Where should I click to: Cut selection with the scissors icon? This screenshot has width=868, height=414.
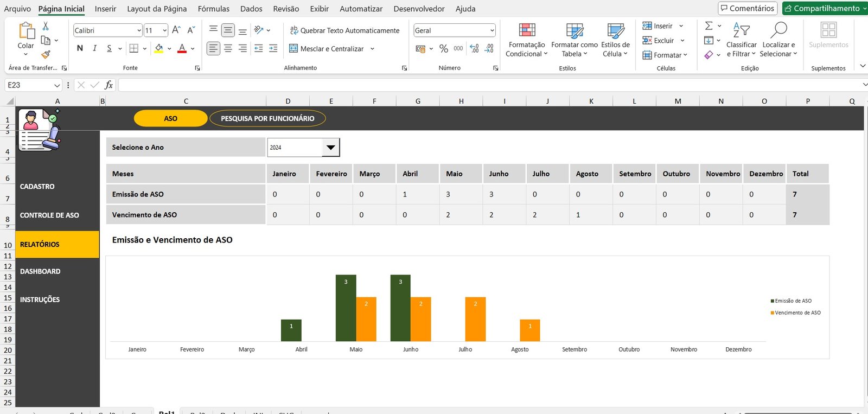pos(46,26)
